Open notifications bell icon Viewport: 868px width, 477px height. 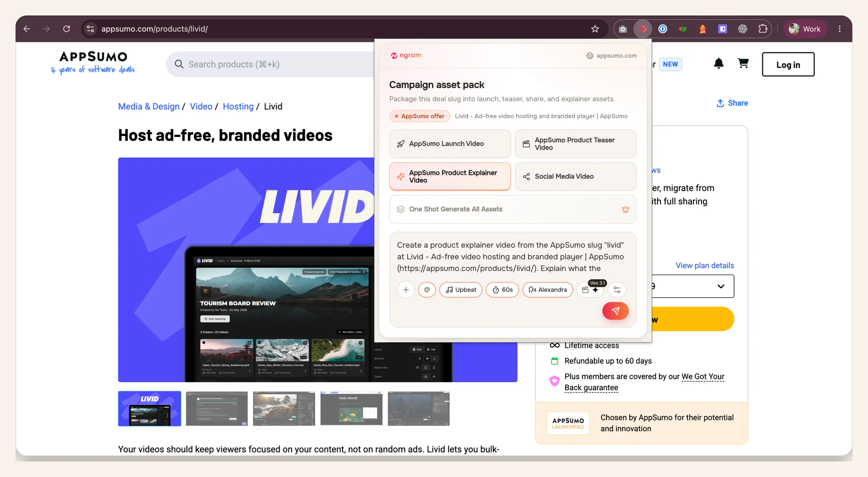718,64
